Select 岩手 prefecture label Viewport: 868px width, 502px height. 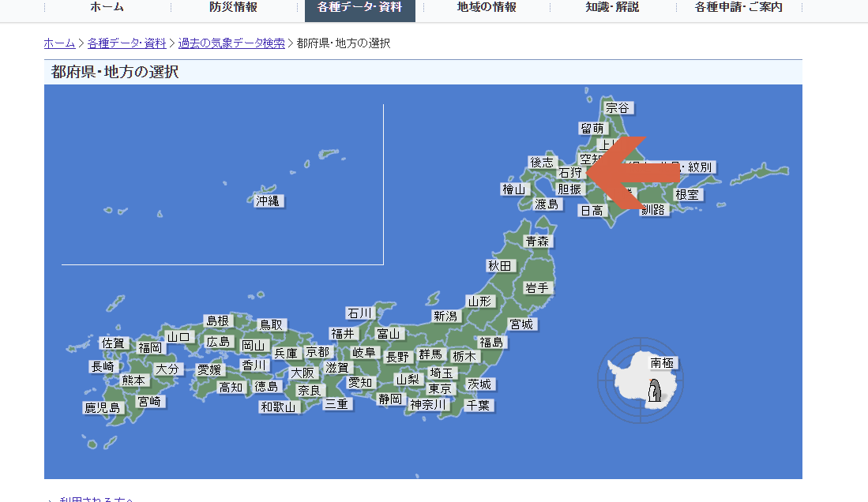point(536,288)
